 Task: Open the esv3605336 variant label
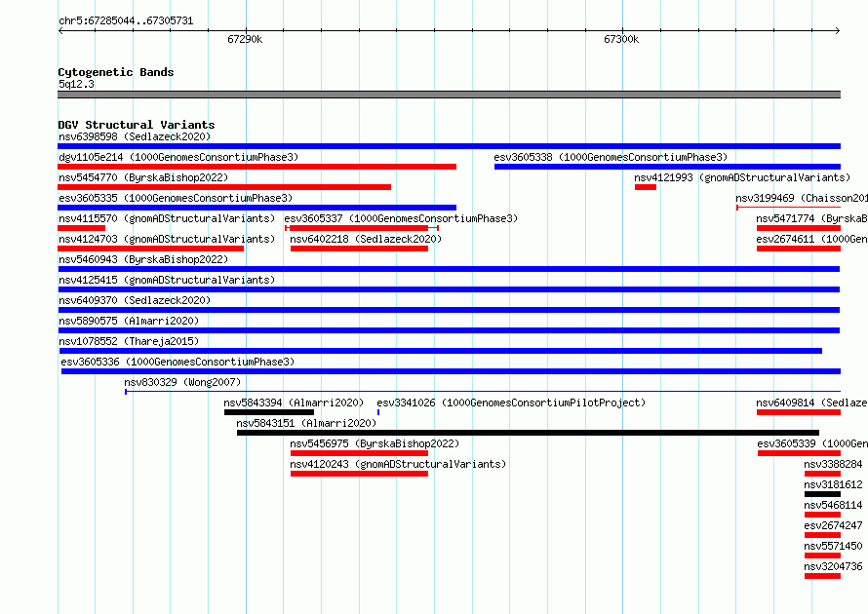[178, 362]
